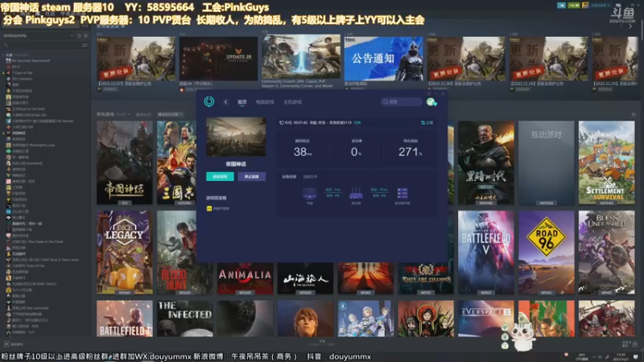Open the accelerator user avatar profile
This screenshot has height=362, width=644.
click(x=431, y=102)
